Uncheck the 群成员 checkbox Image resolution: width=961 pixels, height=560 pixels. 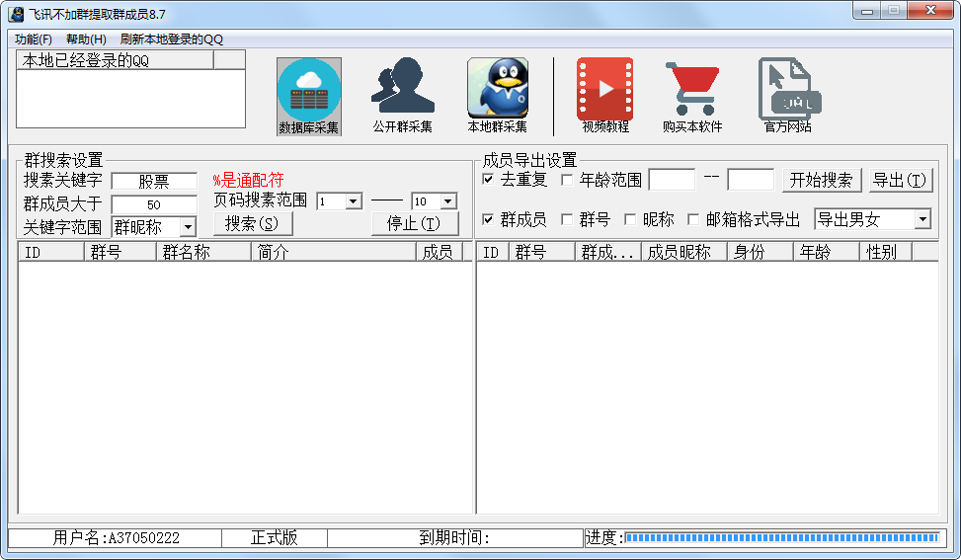(488, 219)
